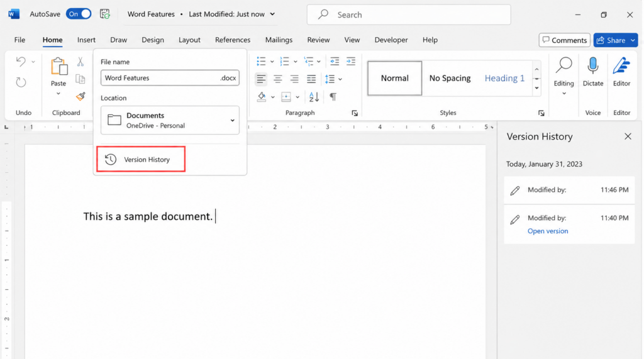Open Paragraph settings dialog launcher
This screenshot has height=359, width=644.
point(355,113)
